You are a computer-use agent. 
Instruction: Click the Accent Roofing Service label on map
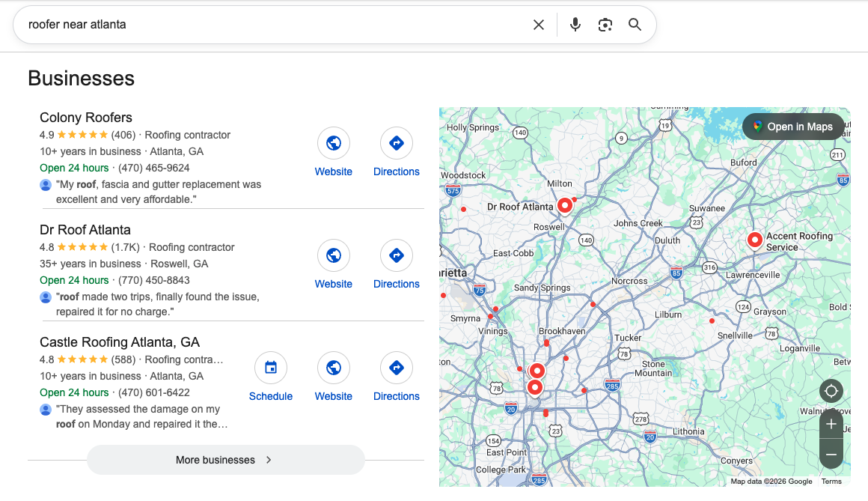799,242
